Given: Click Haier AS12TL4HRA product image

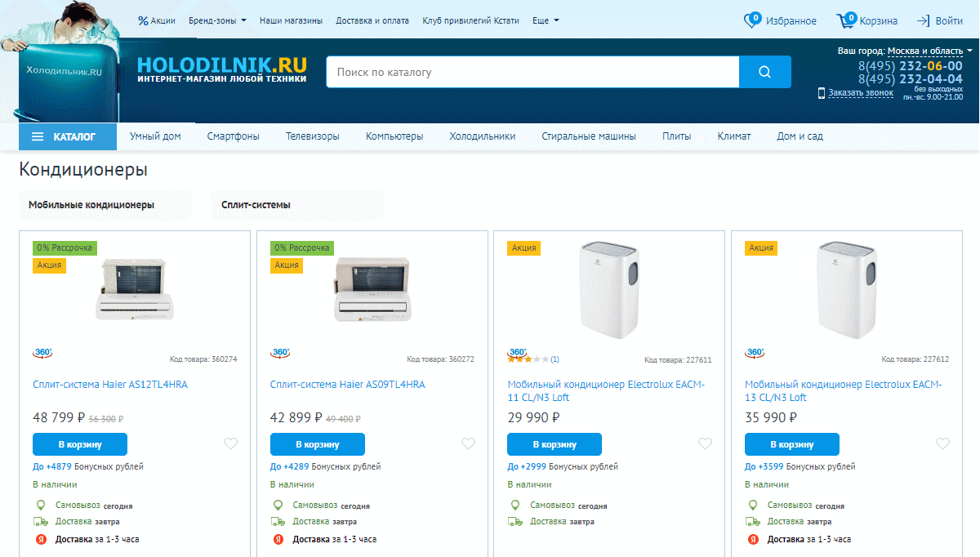Looking at the screenshot, I should click(135, 288).
